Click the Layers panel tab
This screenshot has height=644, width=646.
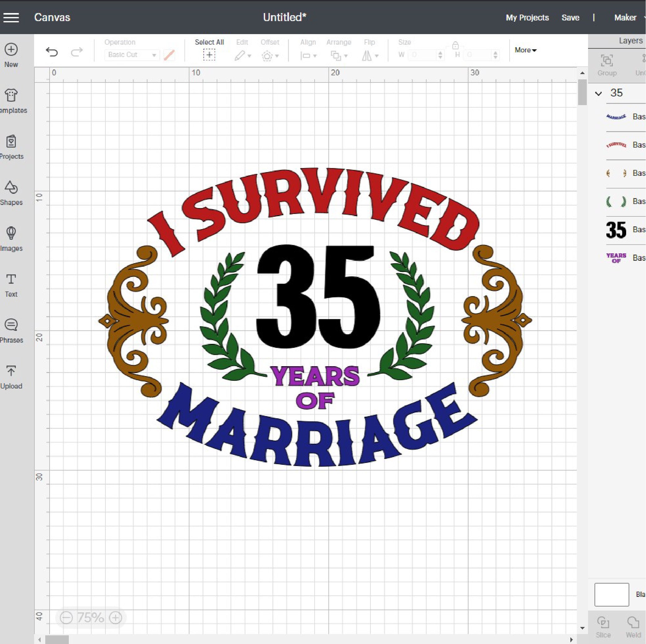(631, 40)
